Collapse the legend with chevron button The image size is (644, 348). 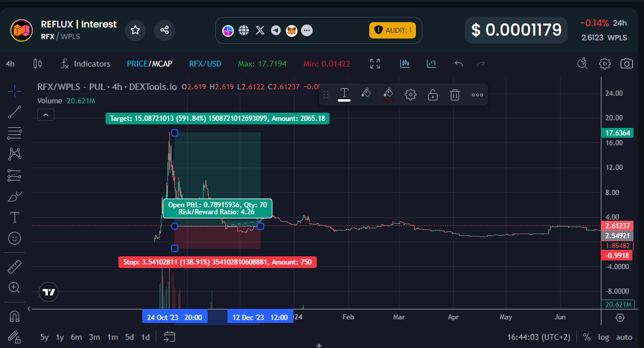tap(45, 115)
